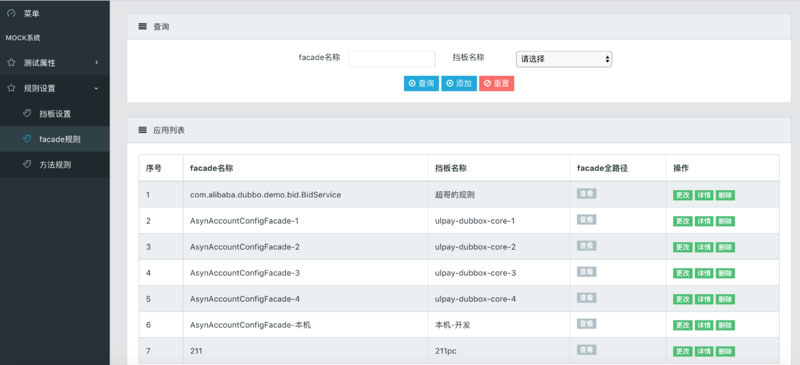Focus the facade名称 input field
The width and height of the screenshot is (800, 365).
pos(392,59)
